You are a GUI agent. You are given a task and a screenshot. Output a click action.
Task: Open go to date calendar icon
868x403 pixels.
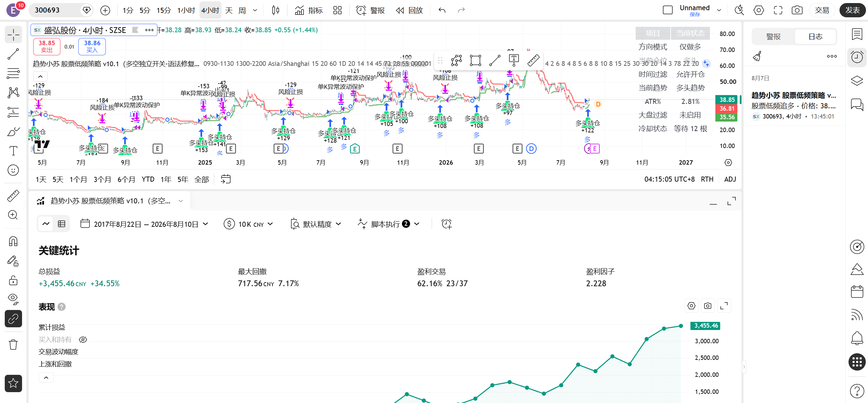(226, 179)
